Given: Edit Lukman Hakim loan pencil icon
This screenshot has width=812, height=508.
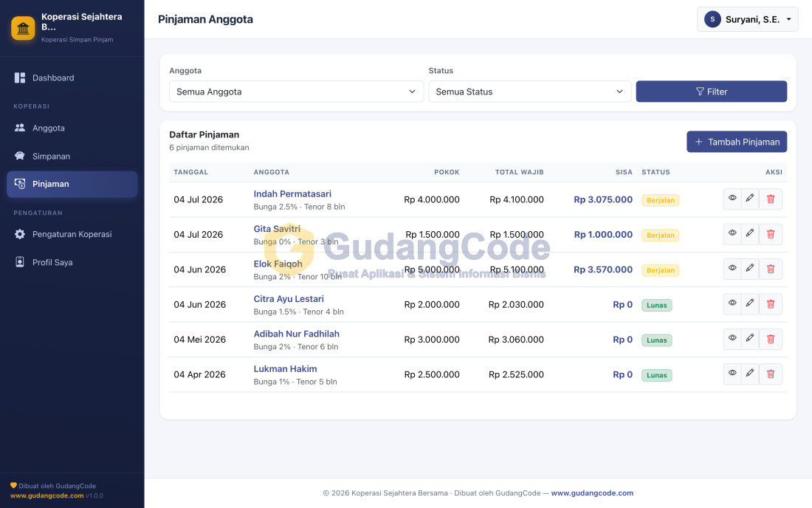Looking at the screenshot, I should tap(750, 374).
